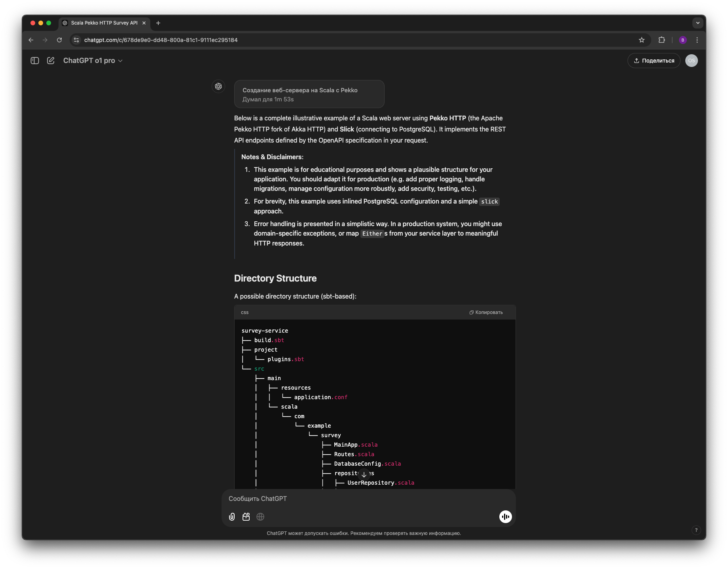Click 'DatabaseConfig.scala' in the directory tree
The height and width of the screenshot is (569, 728).
pos(368,464)
